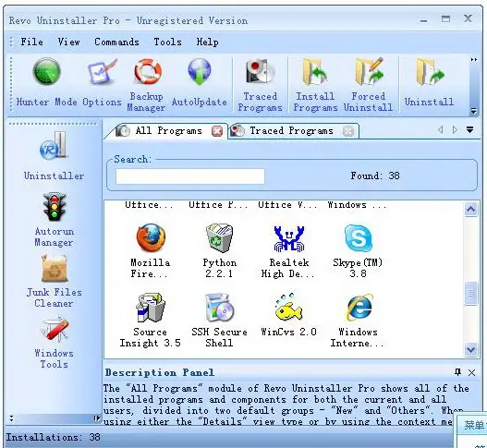Open the tab list dropdown arrow

tap(470, 129)
